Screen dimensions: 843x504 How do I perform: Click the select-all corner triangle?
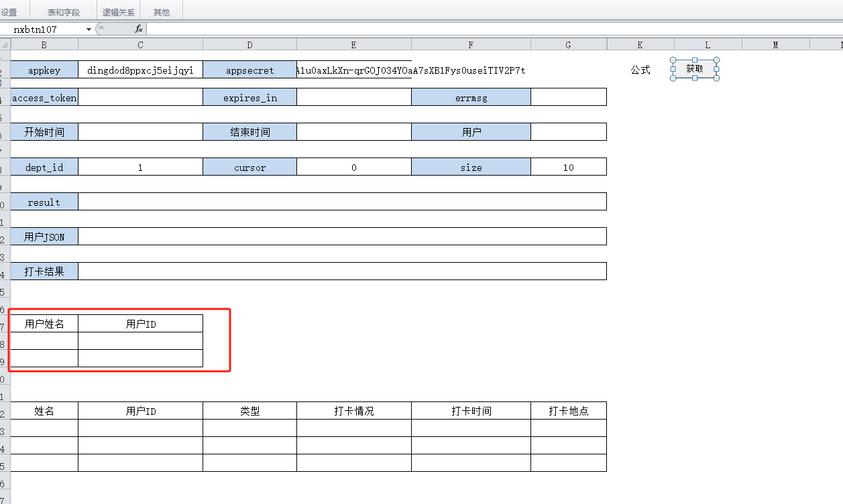5,44
